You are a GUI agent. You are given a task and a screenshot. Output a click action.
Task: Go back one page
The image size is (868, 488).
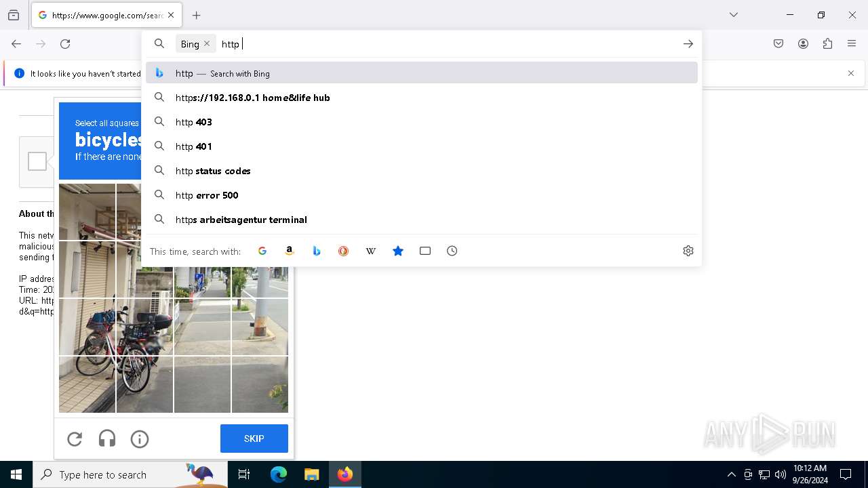point(16,44)
